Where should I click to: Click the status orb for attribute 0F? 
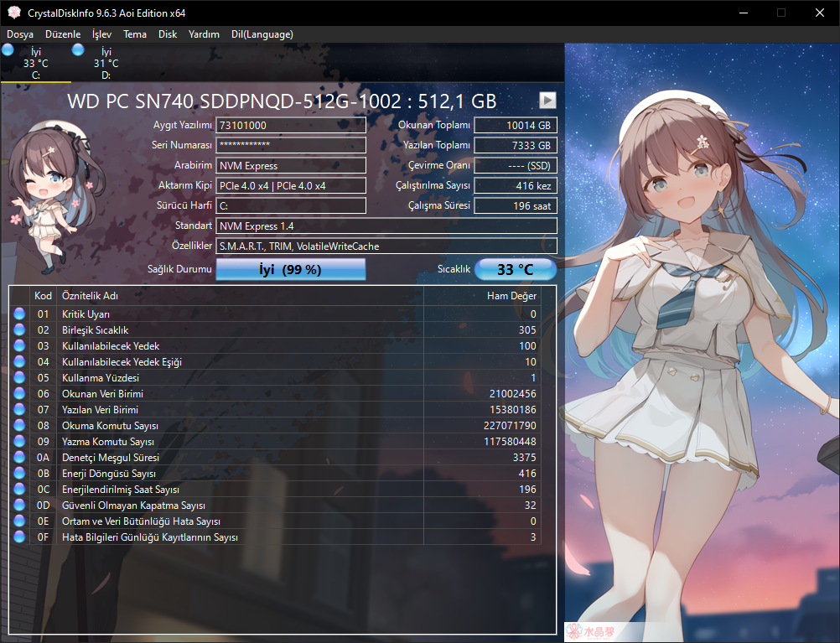coord(19,537)
